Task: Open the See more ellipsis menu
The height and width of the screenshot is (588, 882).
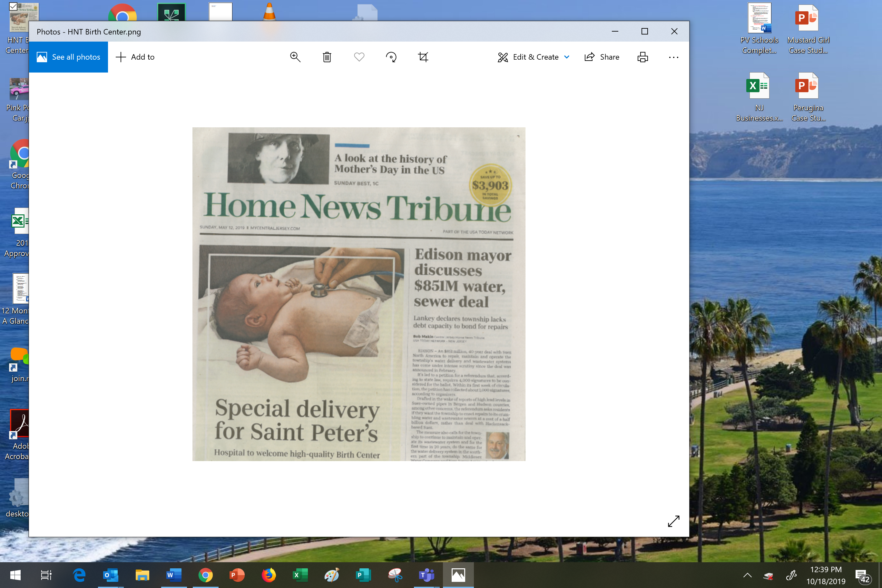Action: point(673,57)
